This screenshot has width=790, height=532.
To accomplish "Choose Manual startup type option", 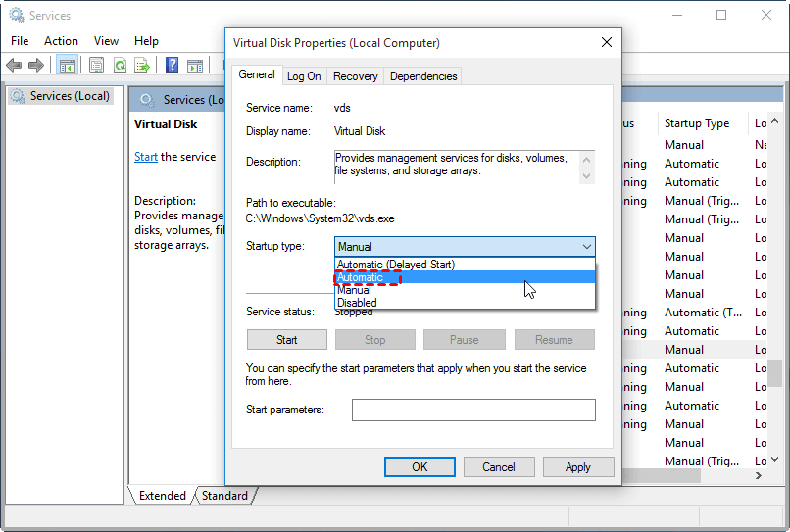I will tap(465, 290).
